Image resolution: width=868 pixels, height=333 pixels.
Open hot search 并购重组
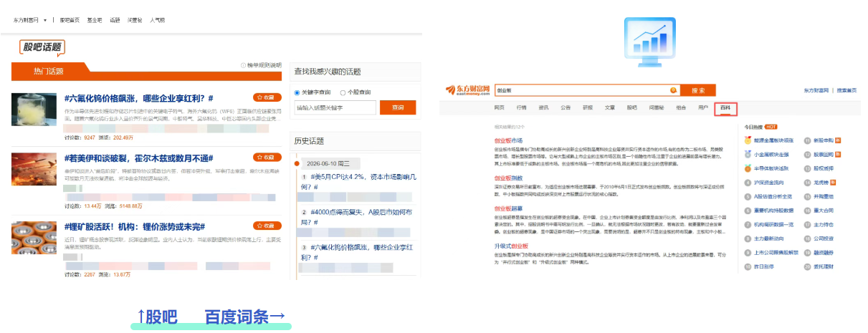click(823, 196)
